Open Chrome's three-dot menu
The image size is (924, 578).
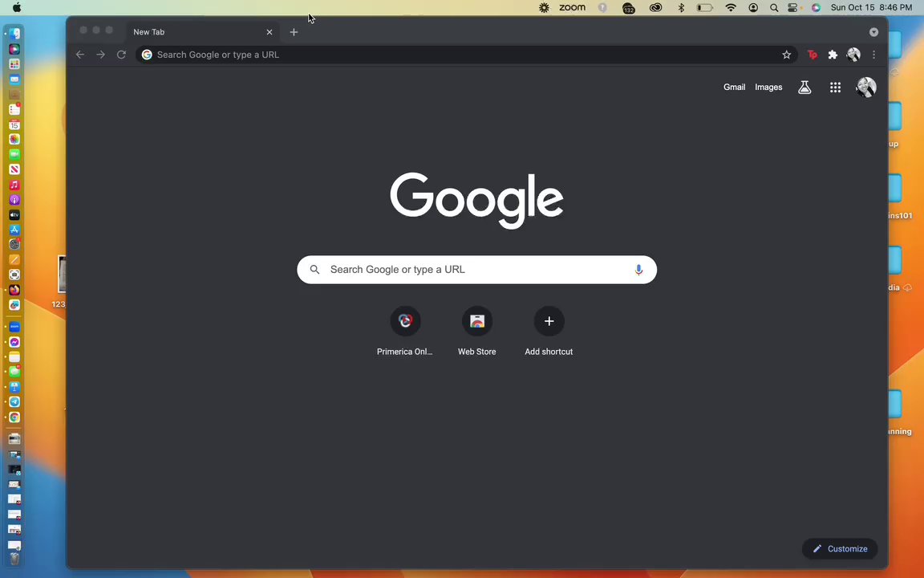(x=874, y=55)
